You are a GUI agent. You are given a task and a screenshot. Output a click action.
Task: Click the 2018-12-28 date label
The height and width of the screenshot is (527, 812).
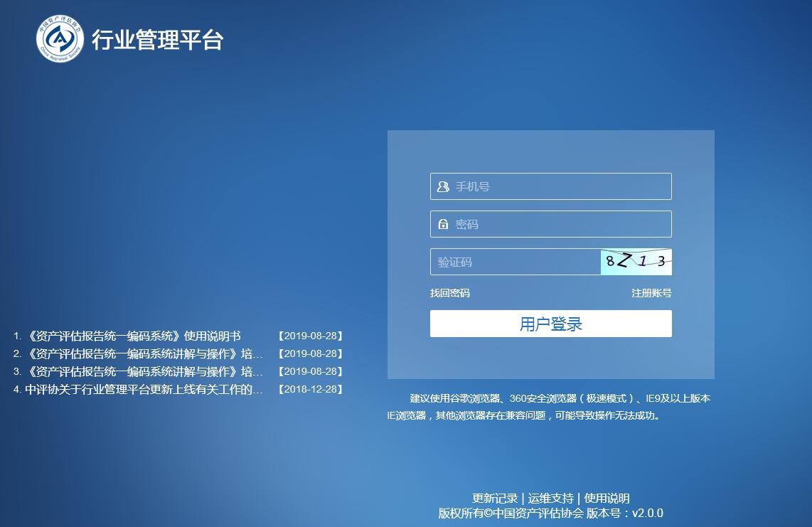[310, 390]
